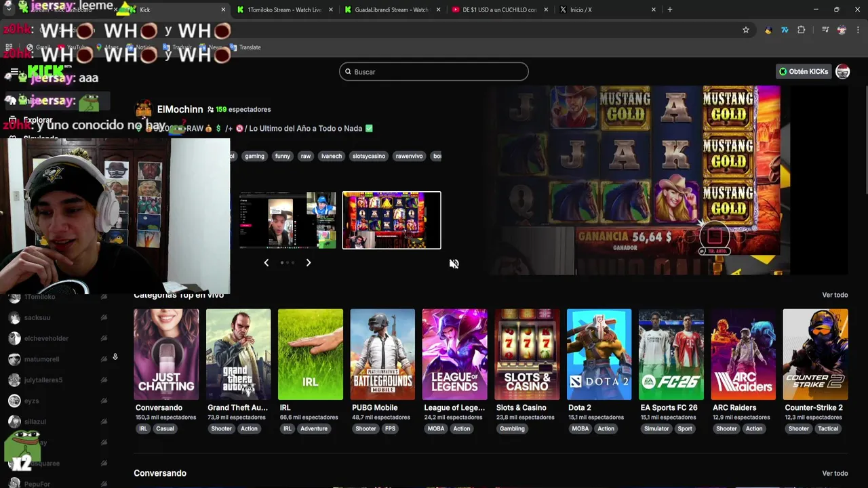868x488 pixels.
Task: Click the FPS tag under PUBG Mobile
Action: (x=391, y=428)
